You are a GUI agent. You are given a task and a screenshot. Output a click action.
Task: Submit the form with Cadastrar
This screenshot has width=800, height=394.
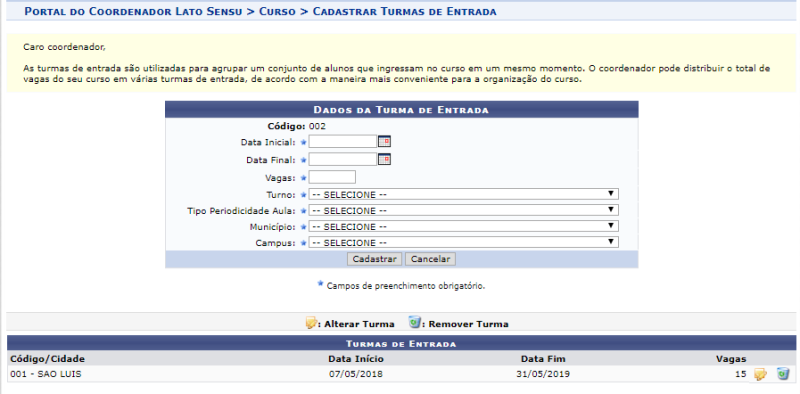click(x=374, y=259)
